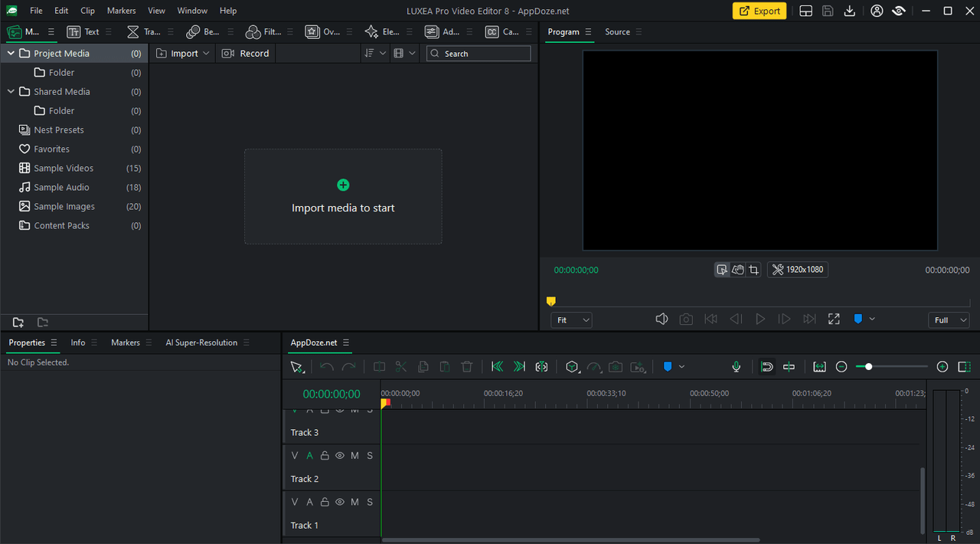Click the crop tool in the preview
980x544 pixels.
[x=754, y=270]
